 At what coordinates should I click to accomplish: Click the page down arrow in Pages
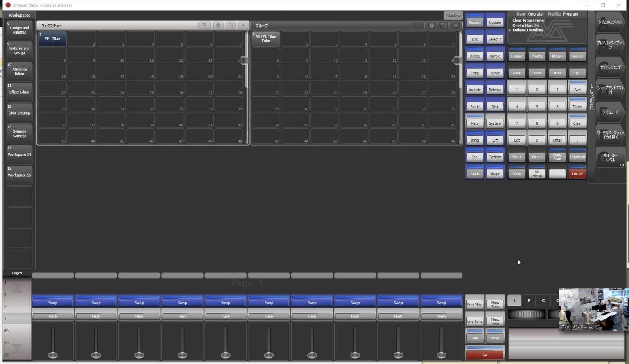[x=17, y=348]
